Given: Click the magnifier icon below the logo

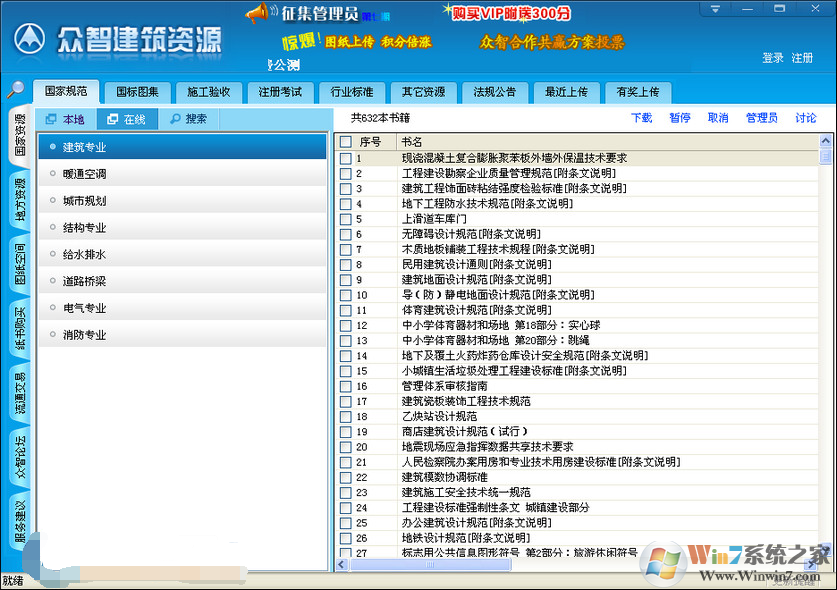Looking at the screenshot, I should (14, 90).
